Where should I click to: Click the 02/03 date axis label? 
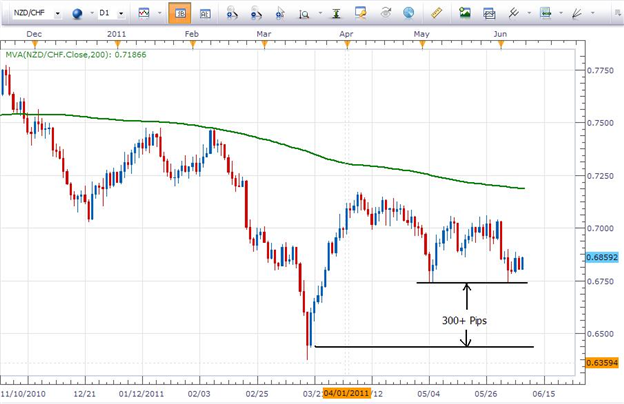click(x=199, y=394)
